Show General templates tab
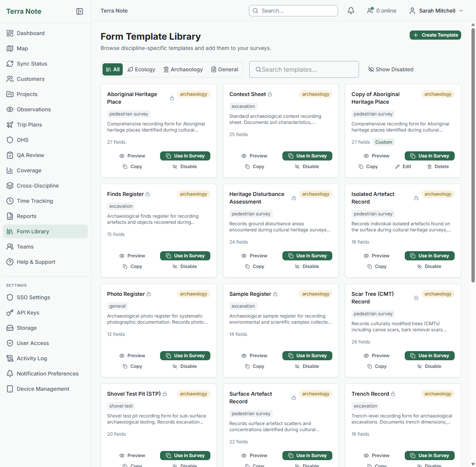 click(224, 69)
